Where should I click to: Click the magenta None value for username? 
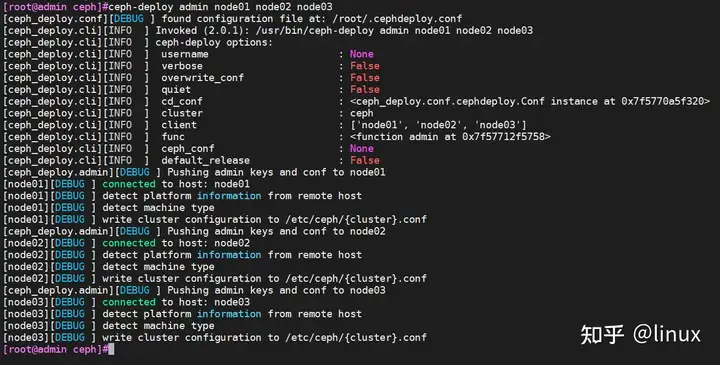pos(361,54)
